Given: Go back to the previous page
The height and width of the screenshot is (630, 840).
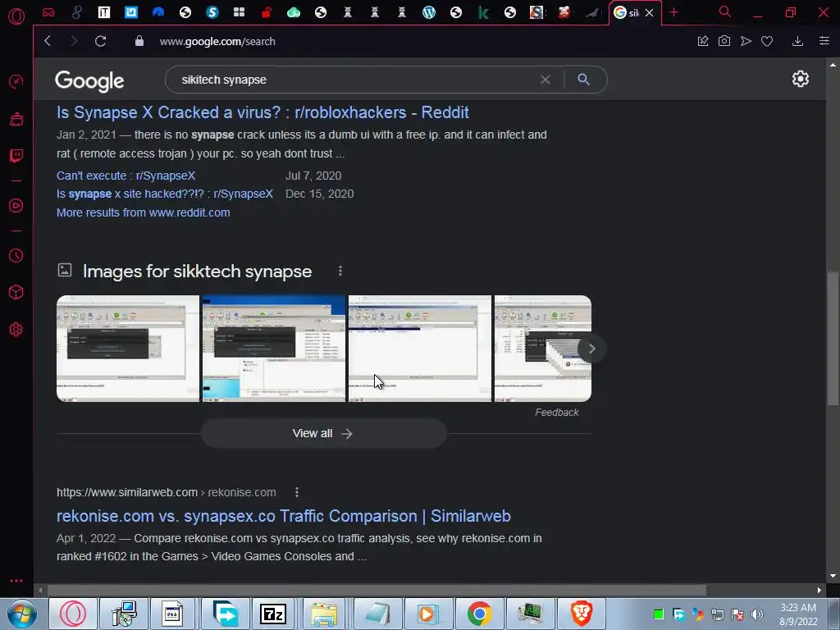Looking at the screenshot, I should (48, 41).
